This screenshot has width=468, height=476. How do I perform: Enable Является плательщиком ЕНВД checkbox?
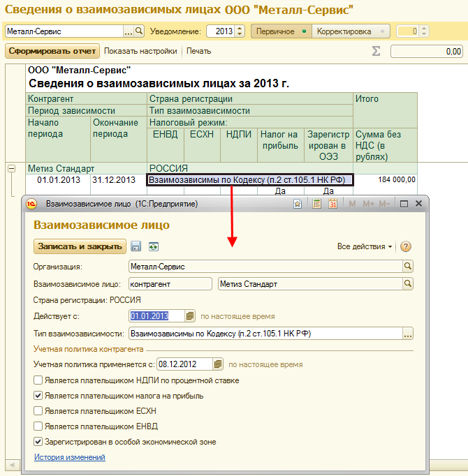coord(38,426)
